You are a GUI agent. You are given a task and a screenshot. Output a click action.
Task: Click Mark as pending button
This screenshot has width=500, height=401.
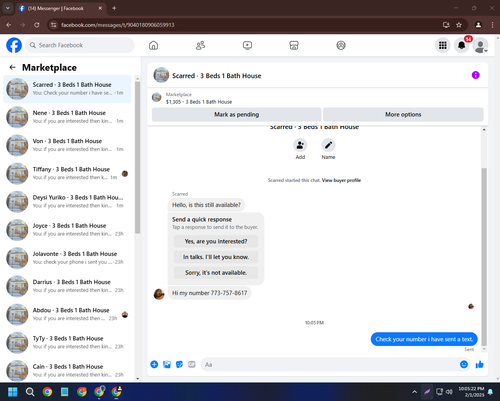click(236, 114)
